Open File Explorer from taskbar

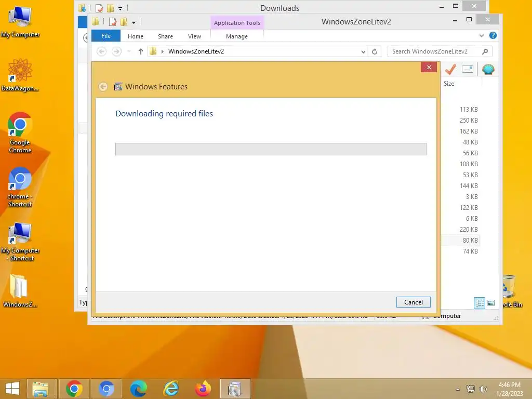(41, 389)
